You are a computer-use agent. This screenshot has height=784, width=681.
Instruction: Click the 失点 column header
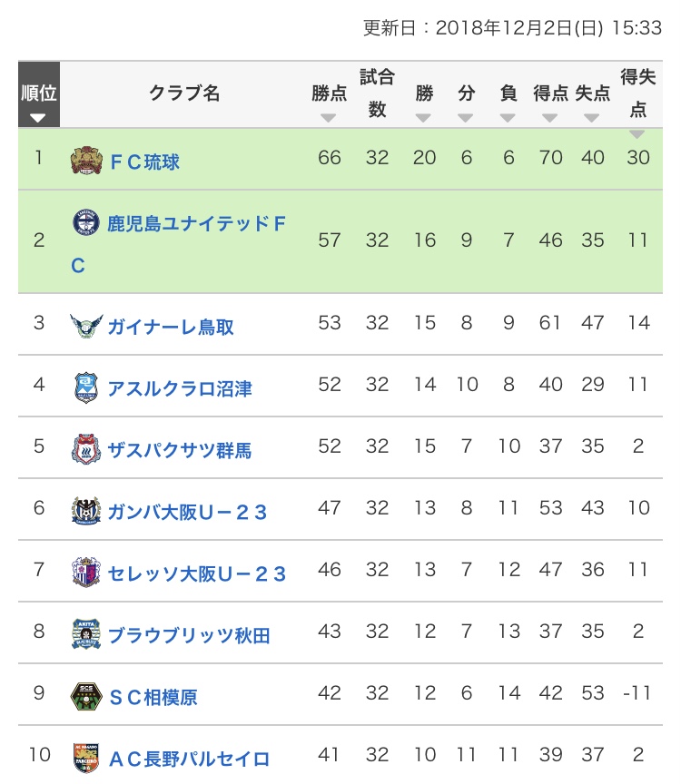pyautogui.click(x=592, y=93)
